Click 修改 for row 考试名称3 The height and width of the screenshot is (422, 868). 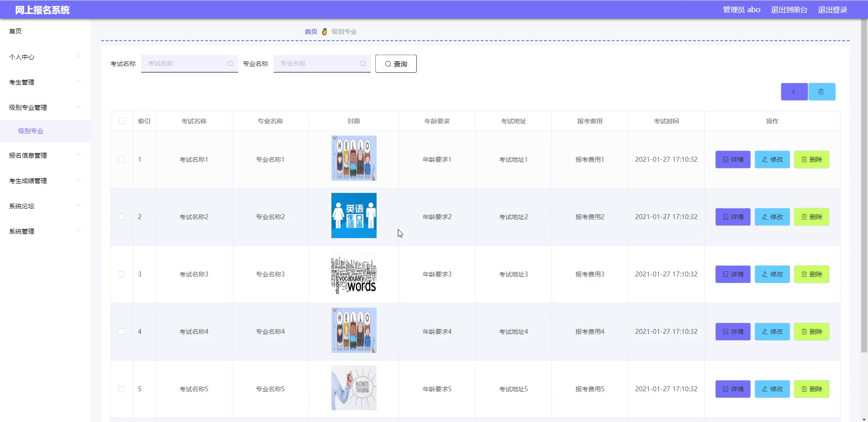point(772,274)
